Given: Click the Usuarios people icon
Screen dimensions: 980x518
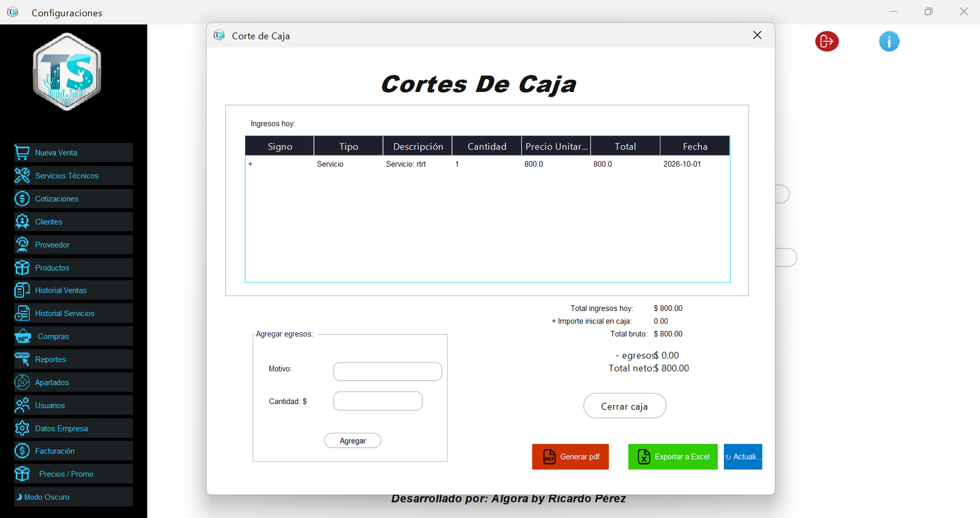Looking at the screenshot, I should 22,405.
